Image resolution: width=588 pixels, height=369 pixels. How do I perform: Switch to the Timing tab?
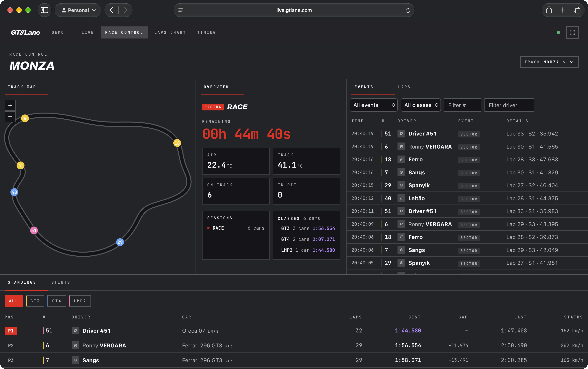coord(207,32)
